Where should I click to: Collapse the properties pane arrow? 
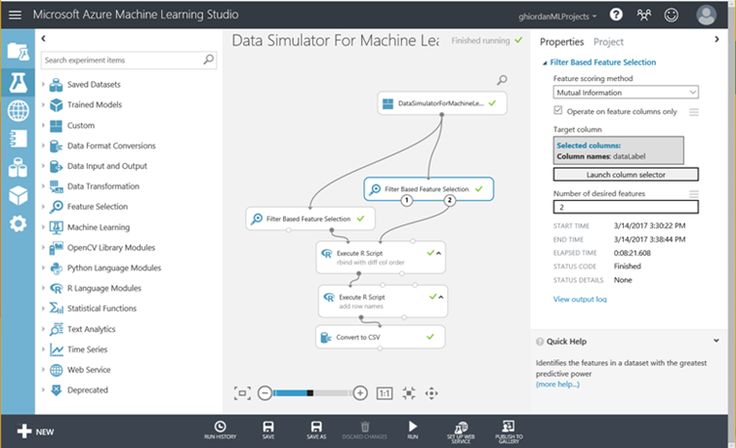click(717, 39)
